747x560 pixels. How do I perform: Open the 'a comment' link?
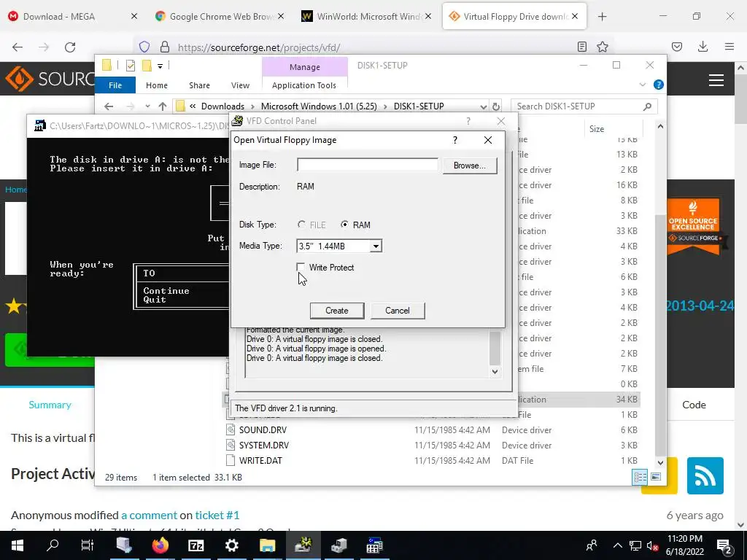click(x=149, y=516)
